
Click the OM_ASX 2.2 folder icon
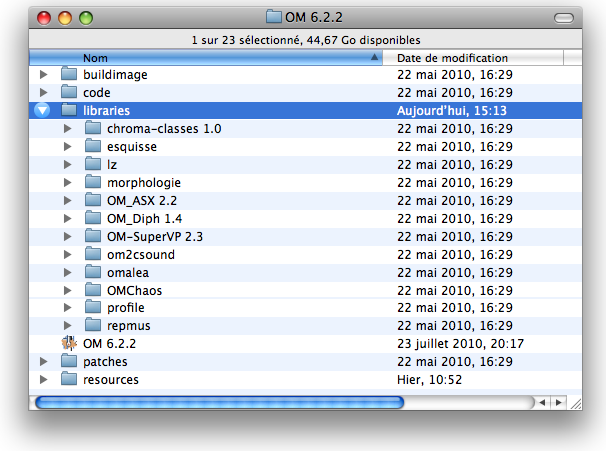point(93,200)
